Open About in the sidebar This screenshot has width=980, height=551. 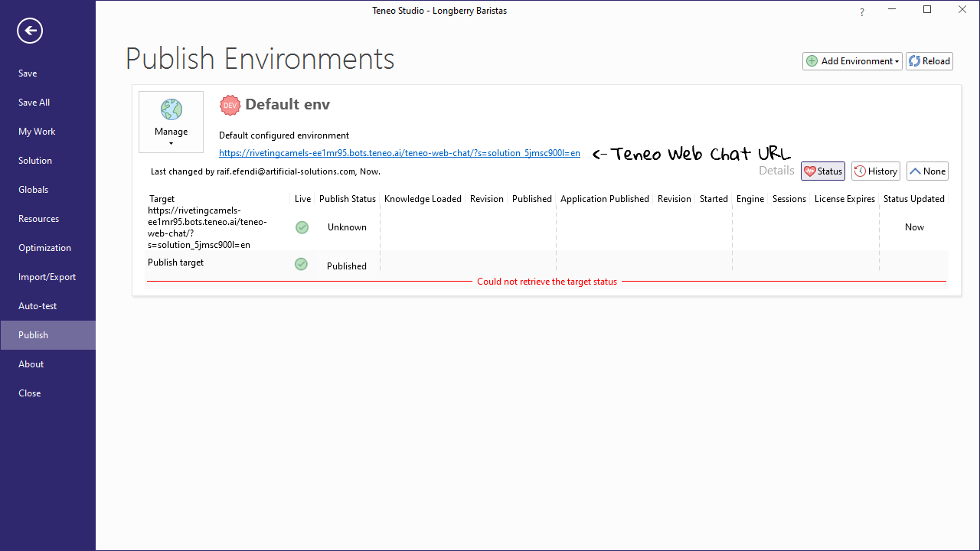(x=47, y=364)
